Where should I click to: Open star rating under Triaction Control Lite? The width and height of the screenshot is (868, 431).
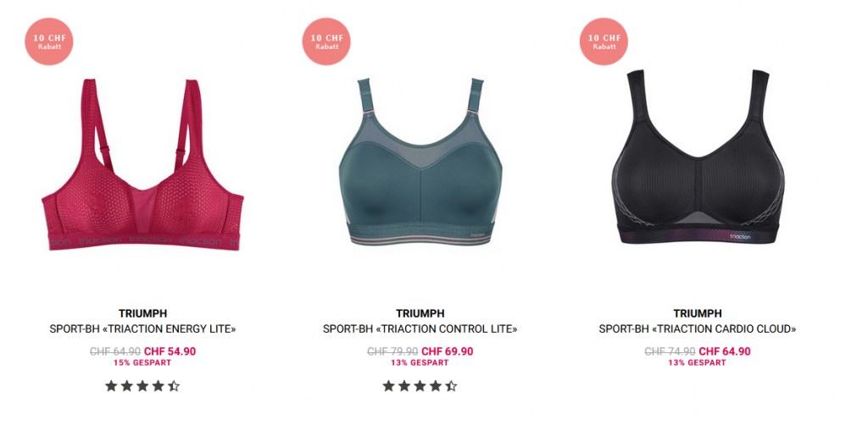(420, 385)
